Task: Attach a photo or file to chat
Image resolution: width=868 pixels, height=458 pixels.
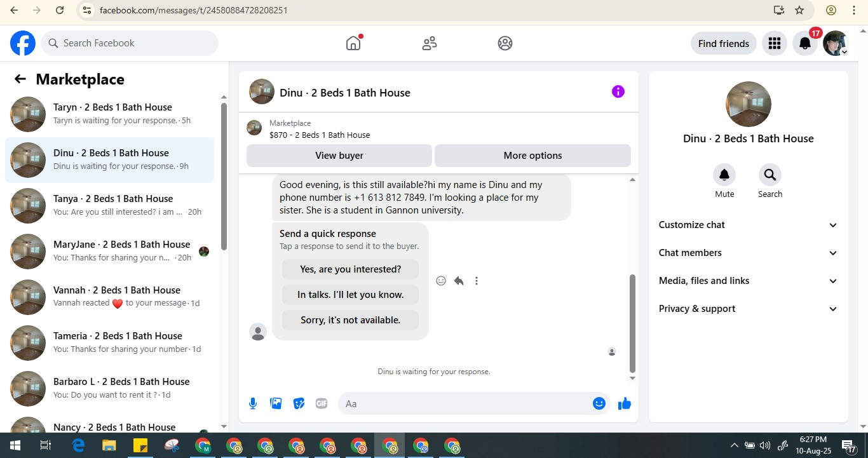Action: point(276,403)
